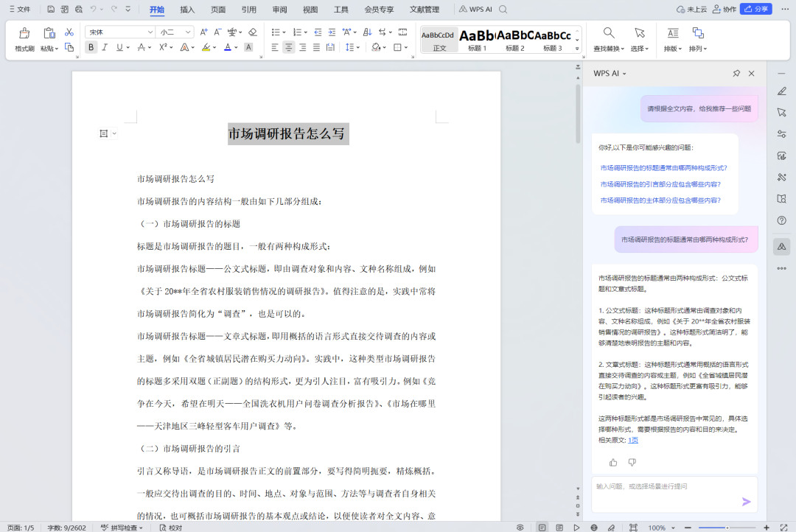796x532 pixels.
Task: Click the Copy icon below scissors
Action: [x=69, y=47]
